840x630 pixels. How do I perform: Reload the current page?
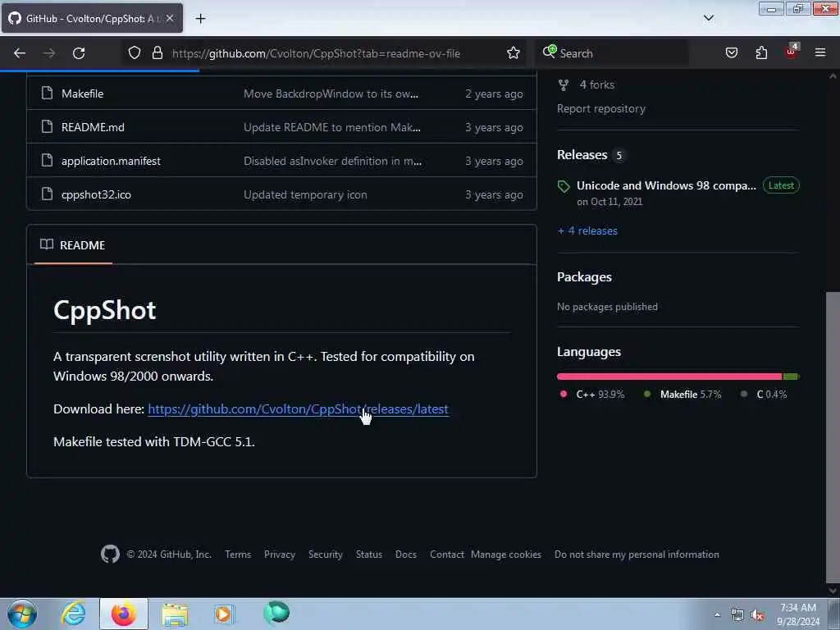pyautogui.click(x=79, y=53)
